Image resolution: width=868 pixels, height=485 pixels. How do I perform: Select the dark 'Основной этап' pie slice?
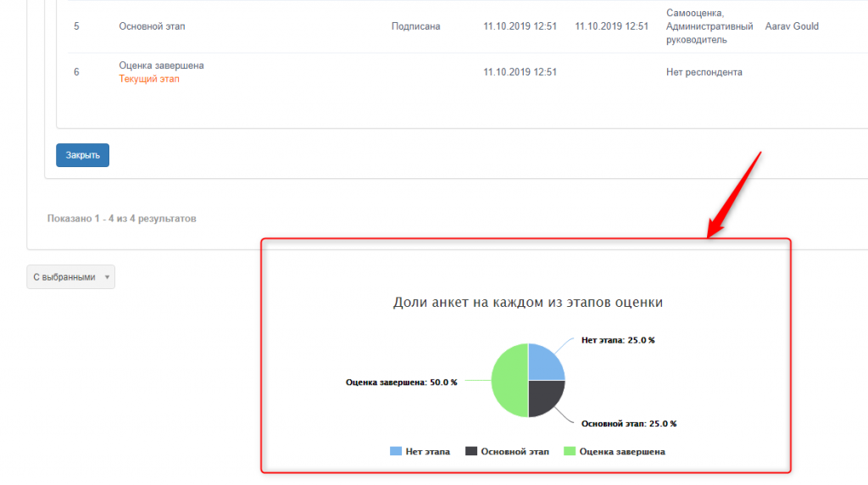(544, 397)
